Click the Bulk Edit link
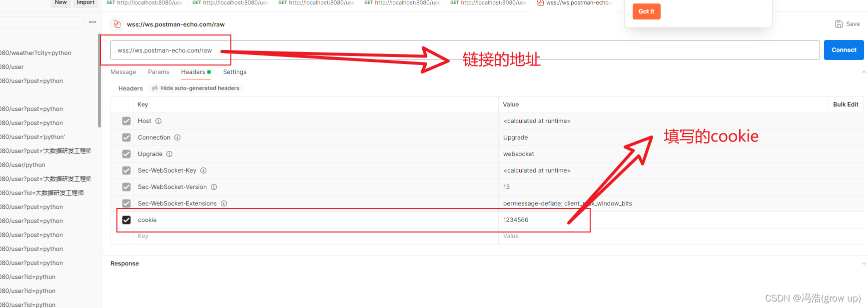 pos(846,104)
